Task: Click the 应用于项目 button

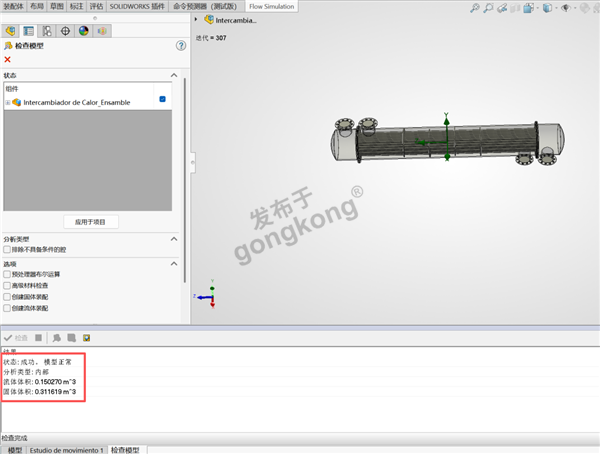Action: tap(90, 221)
